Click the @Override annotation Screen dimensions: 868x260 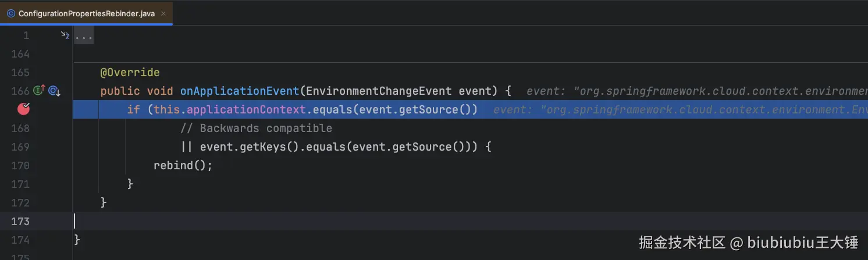click(130, 73)
